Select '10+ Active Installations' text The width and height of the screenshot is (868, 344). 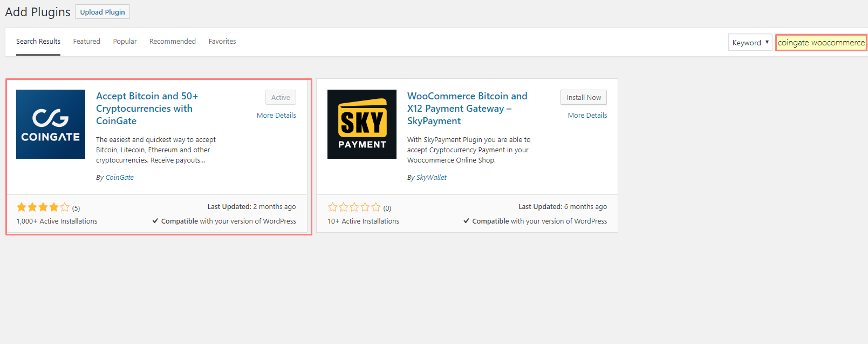[x=364, y=221]
